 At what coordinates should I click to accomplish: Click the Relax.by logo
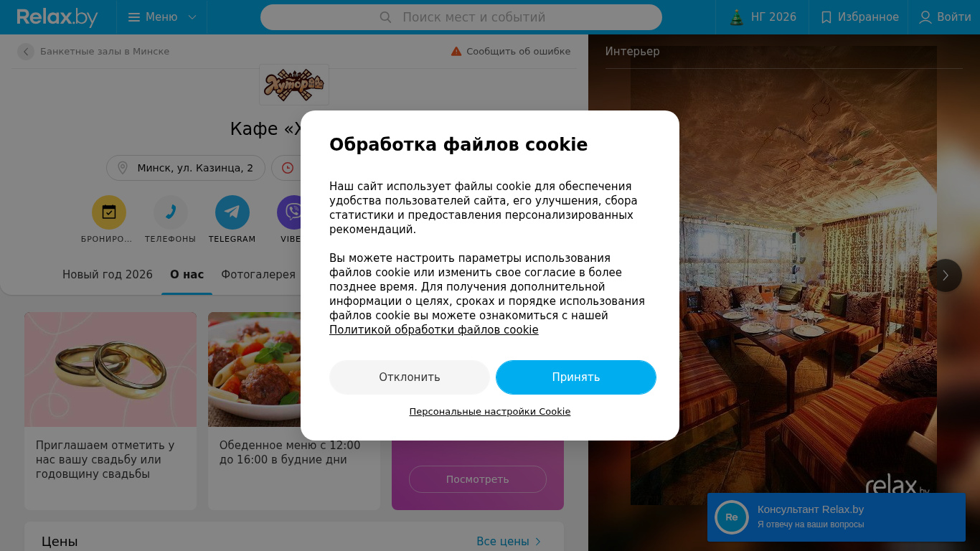(x=57, y=17)
